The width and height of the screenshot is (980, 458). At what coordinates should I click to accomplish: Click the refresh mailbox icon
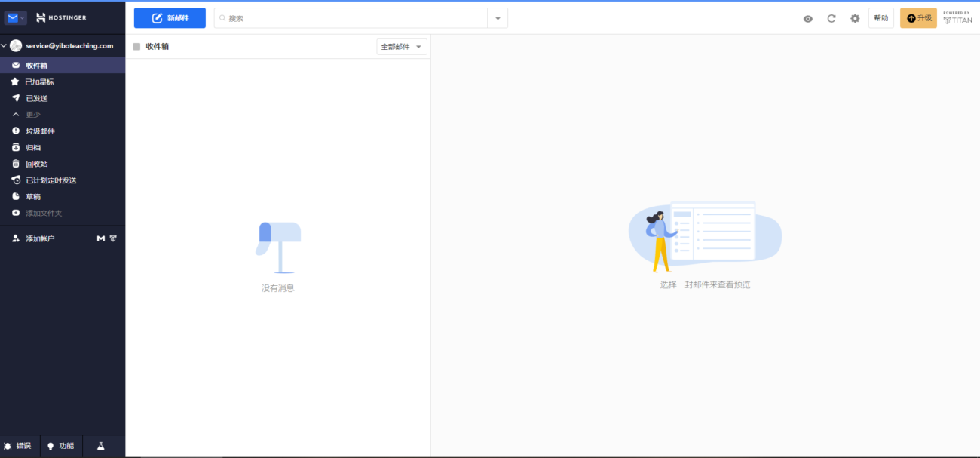831,18
